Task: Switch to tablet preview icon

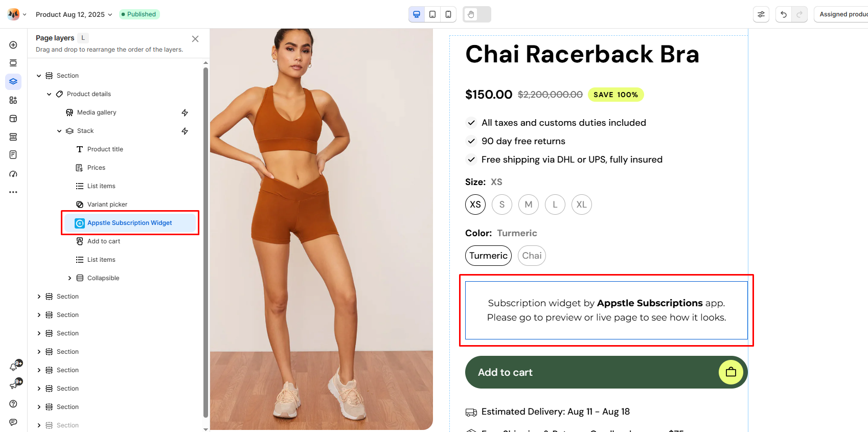Action: pyautogui.click(x=432, y=14)
